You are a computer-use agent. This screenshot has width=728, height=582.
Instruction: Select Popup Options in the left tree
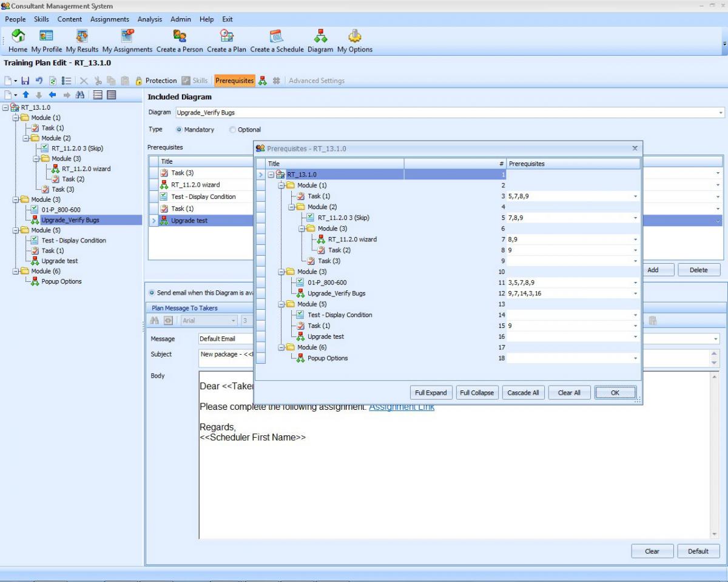click(61, 282)
